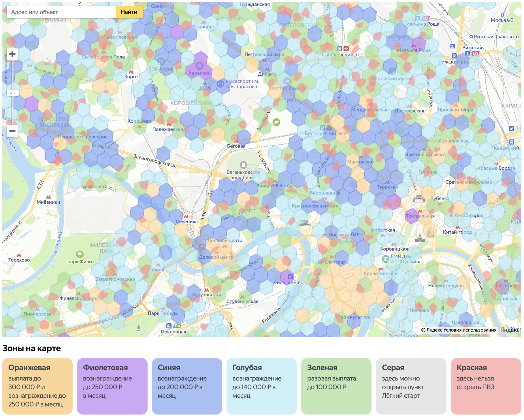Select the Зеленая zone card
The height and width of the screenshot is (420, 524).
click(336, 386)
